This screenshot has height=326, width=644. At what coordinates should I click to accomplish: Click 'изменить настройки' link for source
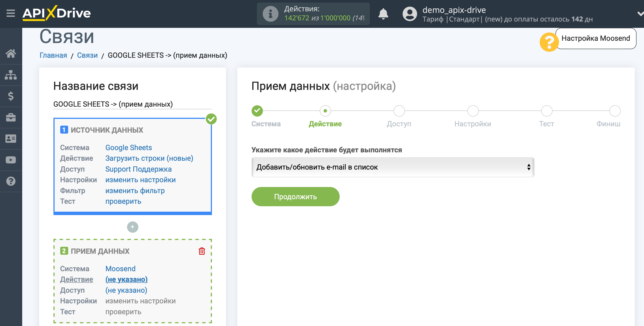tap(140, 180)
